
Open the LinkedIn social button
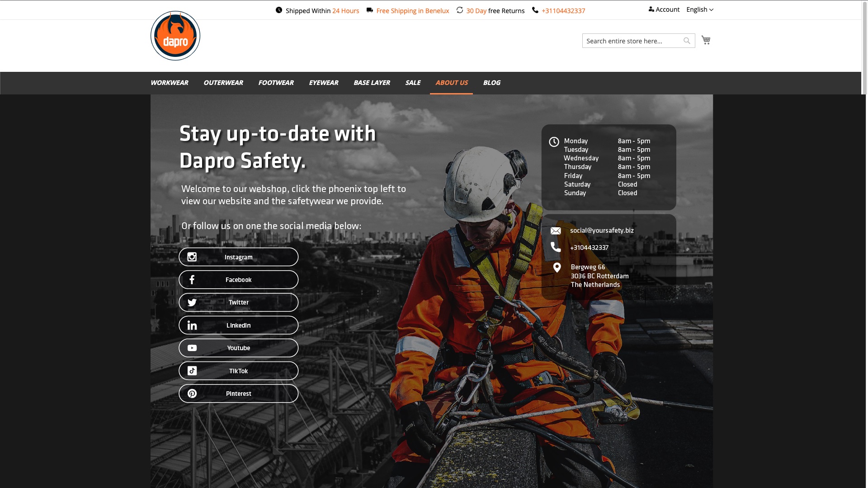238,325
